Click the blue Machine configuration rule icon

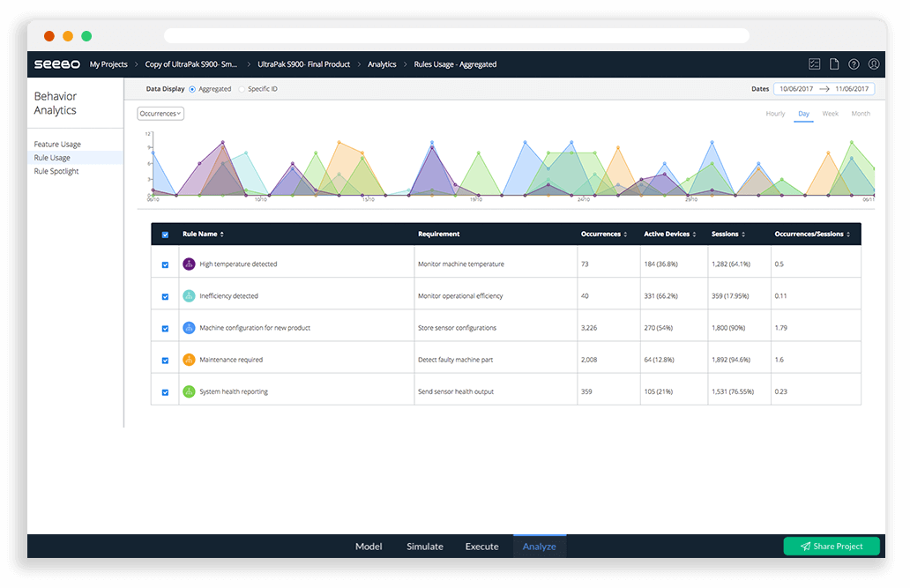[x=189, y=328]
